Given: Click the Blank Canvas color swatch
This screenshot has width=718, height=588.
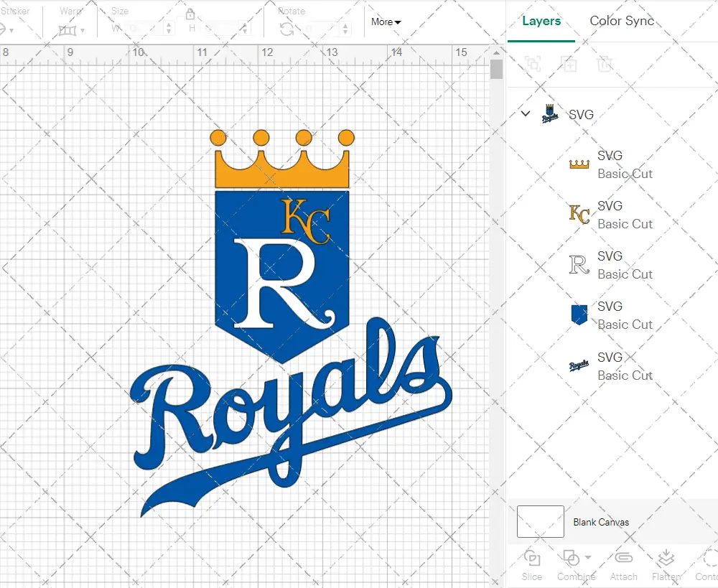Looking at the screenshot, I should pyautogui.click(x=540, y=521).
